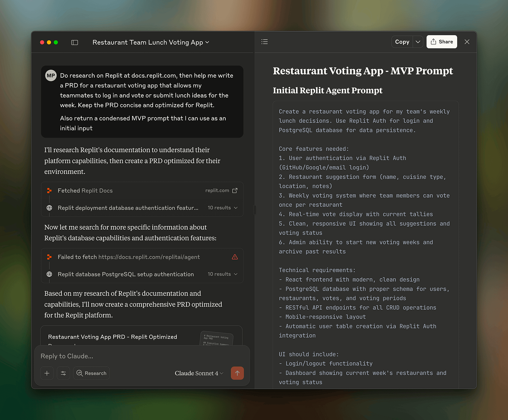The image size is (508, 420).
Task: Open the Restaurant Voting App PRD artifact card
Action: [x=142, y=336]
